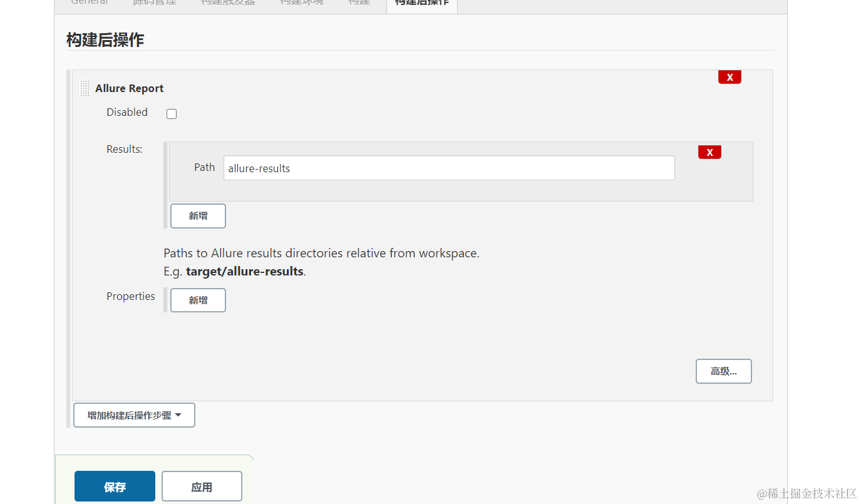Viewport: 861px width, 504px height.
Task: Tick the Disabled checkbox
Action: [172, 114]
